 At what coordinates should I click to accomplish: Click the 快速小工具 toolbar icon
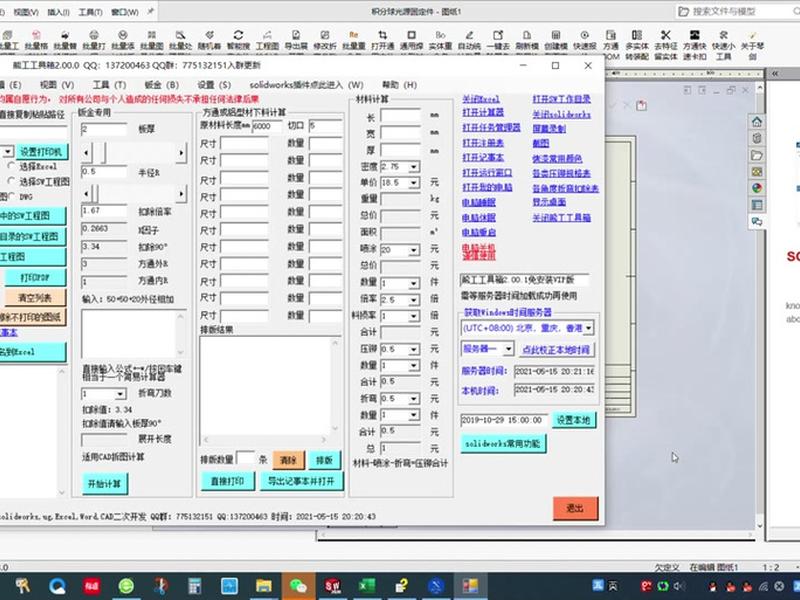[x=723, y=35]
